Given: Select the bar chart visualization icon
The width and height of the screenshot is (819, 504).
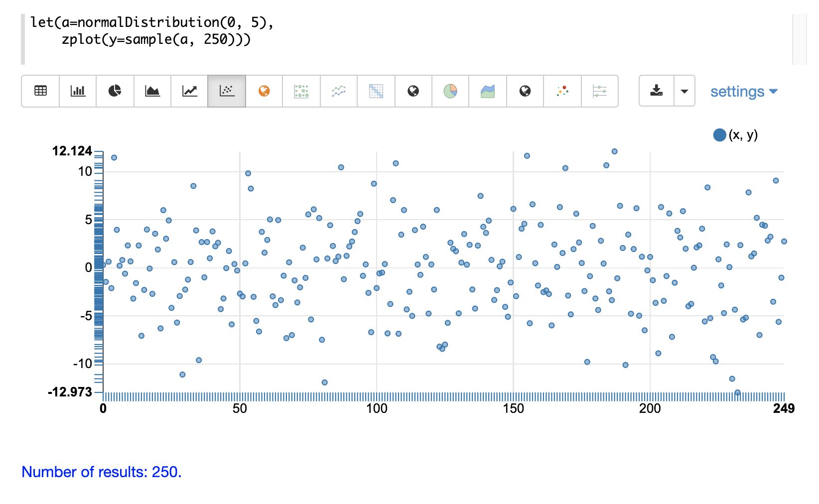Looking at the screenshot, I should pos(78,91).
